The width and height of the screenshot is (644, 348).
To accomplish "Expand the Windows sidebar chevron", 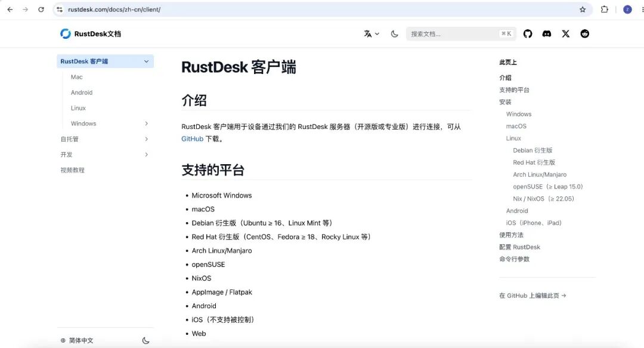I will tap(146, 124).
